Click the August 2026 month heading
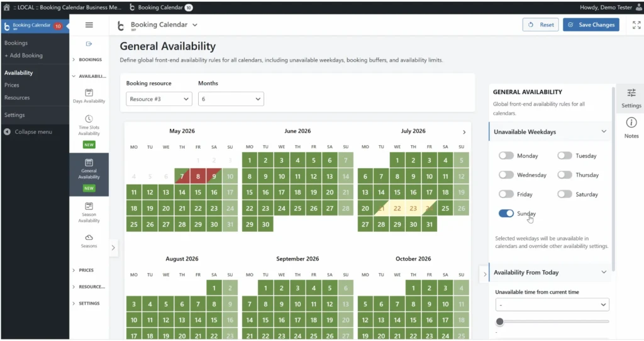The height and width of the screenshot is (341, 644). coord(182,259)
